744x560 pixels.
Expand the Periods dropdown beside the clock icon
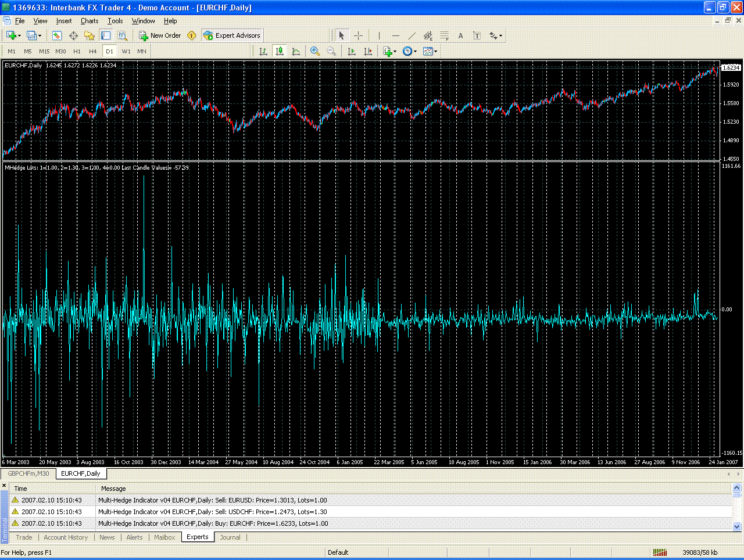(x=415, y=51)
